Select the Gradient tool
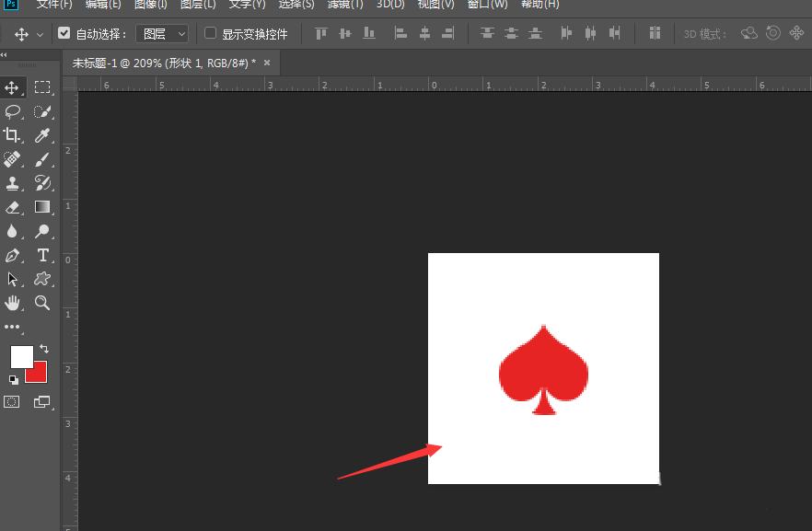Screen dimensions: 812x531 pyautogui.click(x=42, y=207)
